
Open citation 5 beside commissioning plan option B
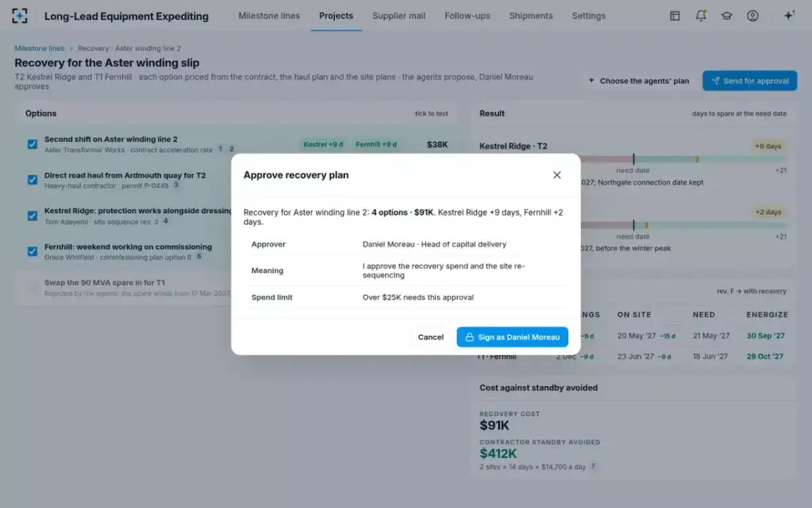click(199, 257)
